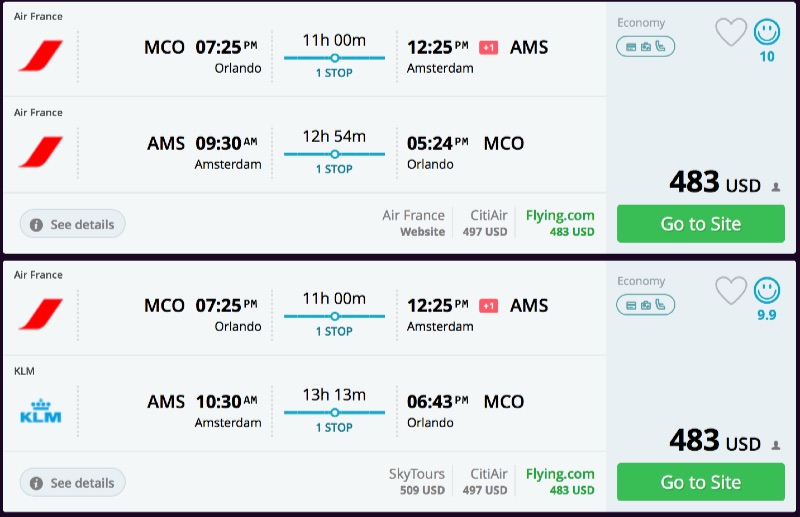This screenshot has width=800, height=517.
Task: Click the +1 day badge in first result
Action: [x=488, y=47]
